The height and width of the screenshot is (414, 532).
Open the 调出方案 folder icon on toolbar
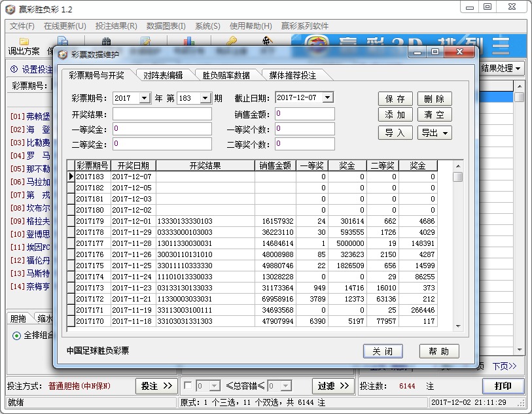(23, 41)
